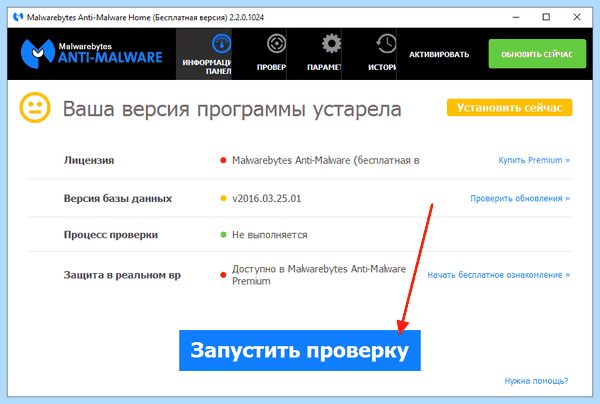Open the Купить Premium link

click(534, 160)
